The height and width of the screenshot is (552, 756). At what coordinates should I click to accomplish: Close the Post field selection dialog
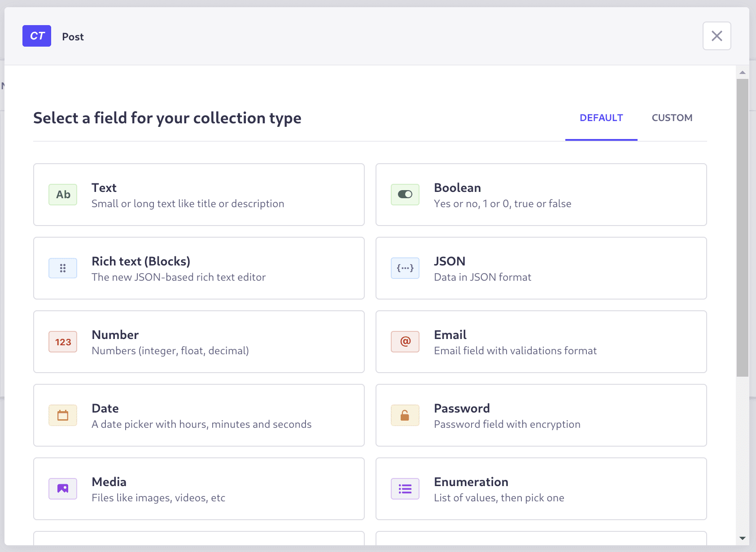coord(717,36)
